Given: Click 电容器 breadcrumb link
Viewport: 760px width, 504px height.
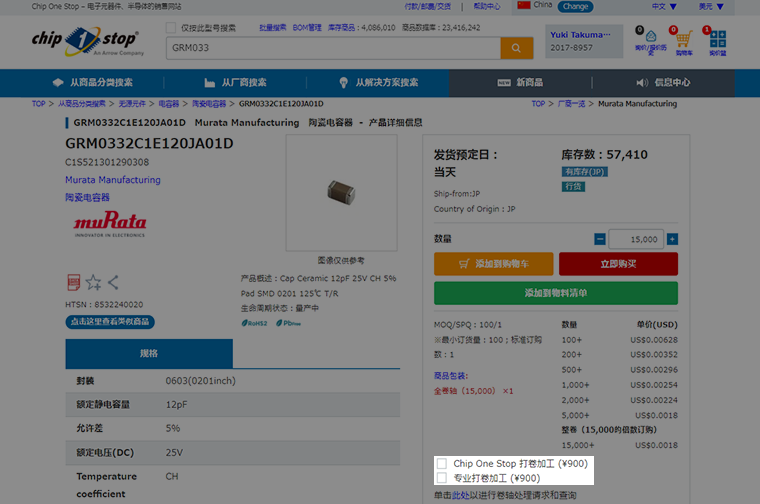Looking at the screenshot, I should (169, 104).
